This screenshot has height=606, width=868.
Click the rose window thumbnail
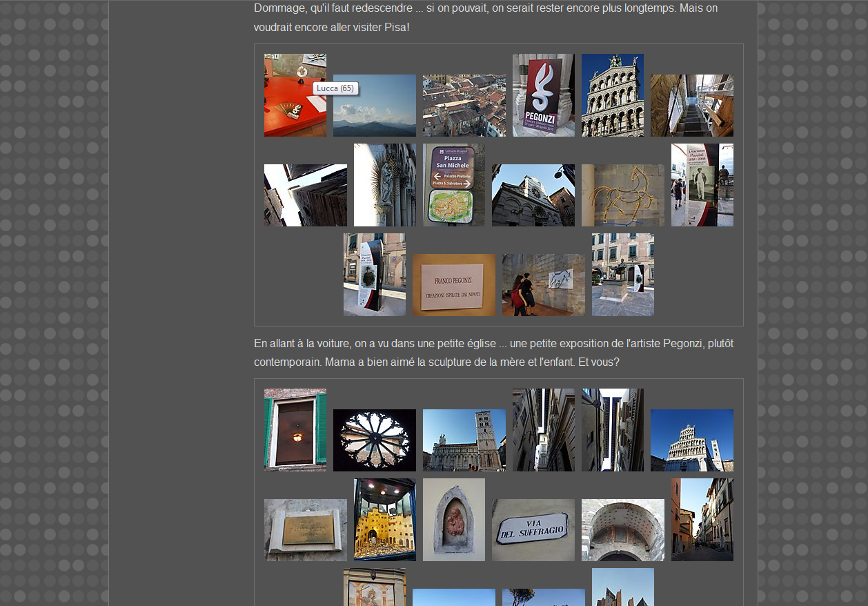coord(374,440)
